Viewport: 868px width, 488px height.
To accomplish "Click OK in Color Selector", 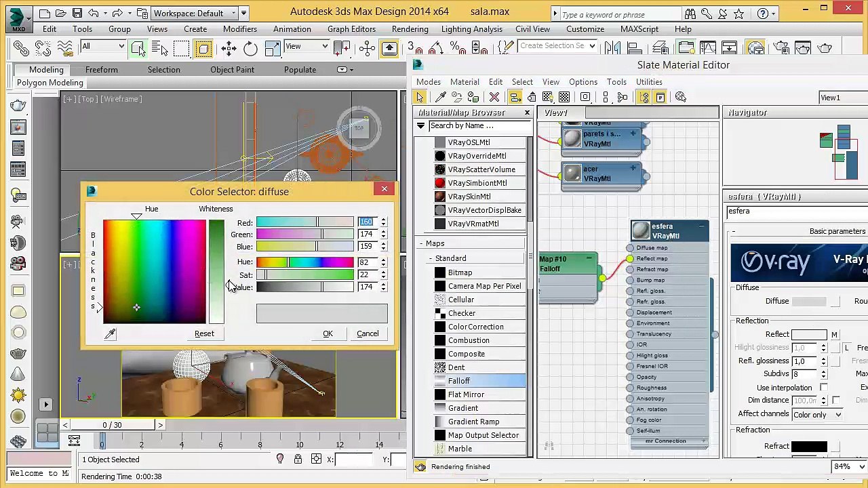I will point(328,333).
